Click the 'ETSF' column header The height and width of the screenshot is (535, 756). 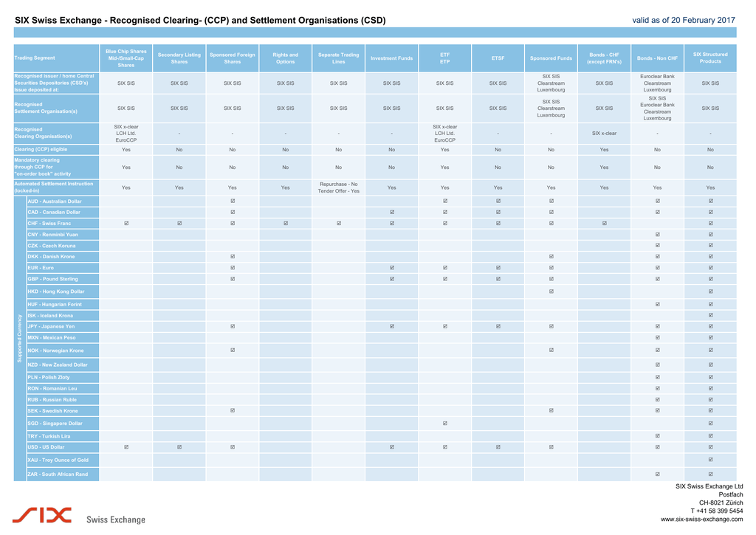[498, 58]
